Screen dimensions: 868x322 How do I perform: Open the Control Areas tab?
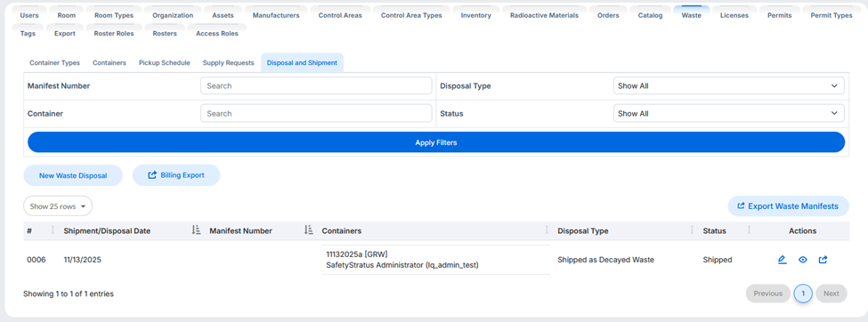pyautogui.click(x=340, y=15)
